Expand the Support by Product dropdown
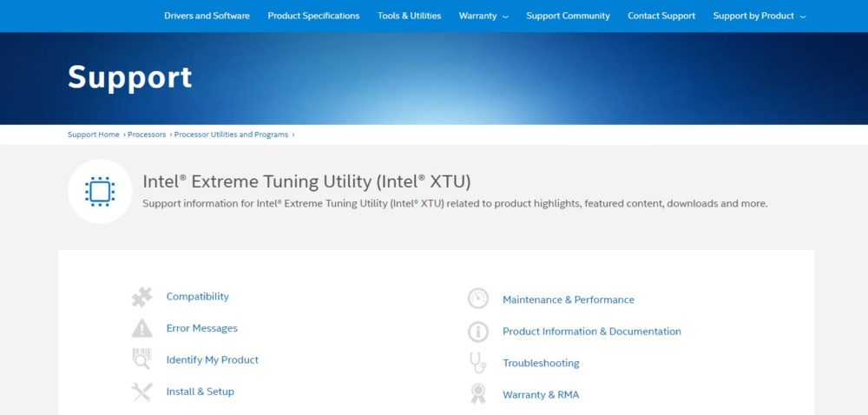Screen dimensions: 868x415 click(x=759, y=16)
